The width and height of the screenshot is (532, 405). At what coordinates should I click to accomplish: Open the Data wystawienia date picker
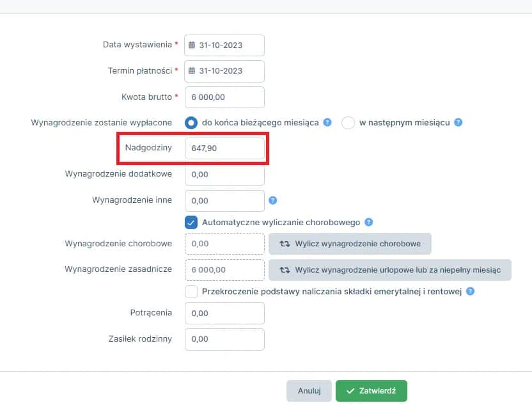[x=224, y=45]
